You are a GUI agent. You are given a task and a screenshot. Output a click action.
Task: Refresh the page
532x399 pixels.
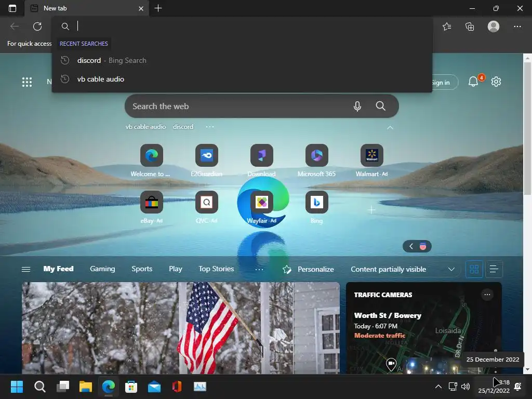pos(37,26)
